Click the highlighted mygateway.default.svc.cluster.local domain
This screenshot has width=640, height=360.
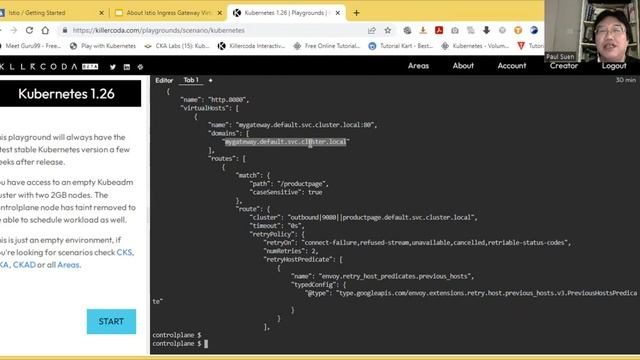[286, 142]
